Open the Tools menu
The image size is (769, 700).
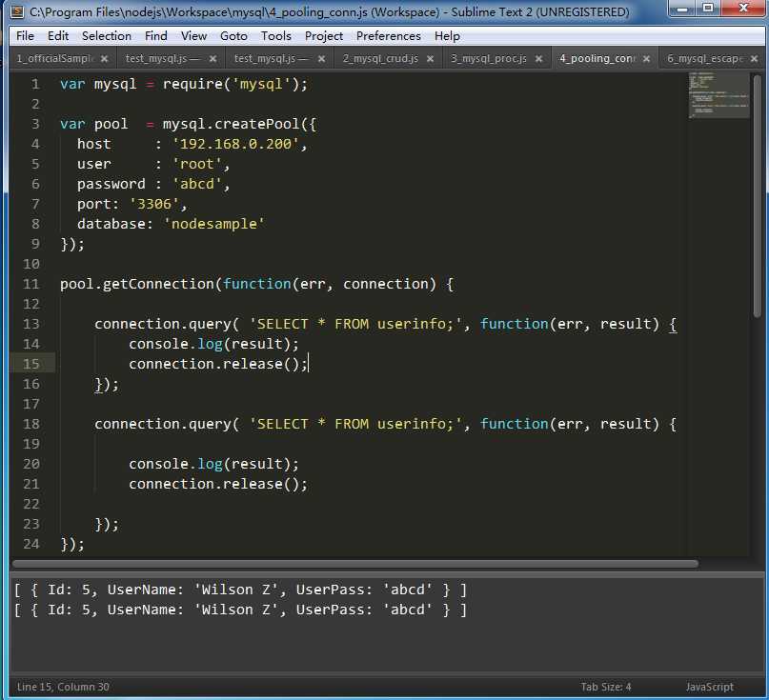[276, 36]
